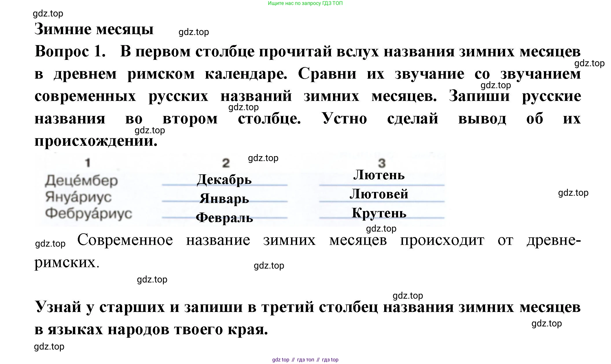
Task: Click 'gdz top' link in footer
Action: click(x=280, y=360)
